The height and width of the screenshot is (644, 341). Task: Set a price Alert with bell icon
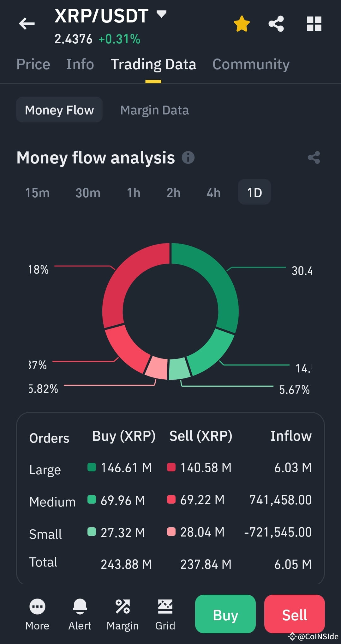coord(80,606)
